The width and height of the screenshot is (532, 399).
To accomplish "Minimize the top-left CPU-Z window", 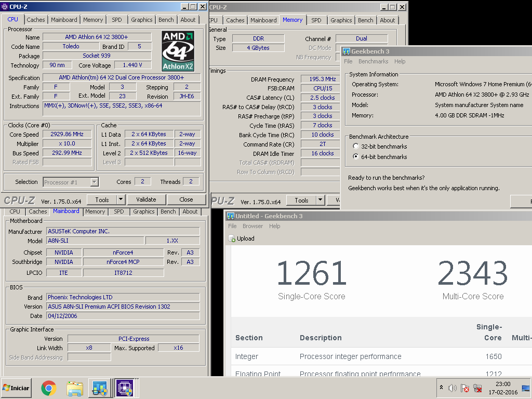I will [x=184, y=6].
